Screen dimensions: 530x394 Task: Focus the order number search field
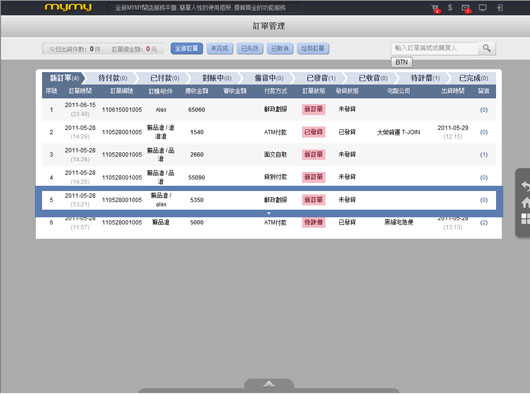coord(435,48)
